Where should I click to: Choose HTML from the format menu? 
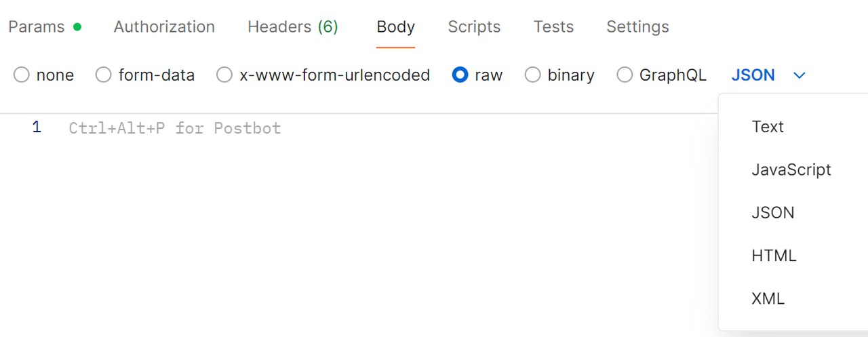pos(774,256)
